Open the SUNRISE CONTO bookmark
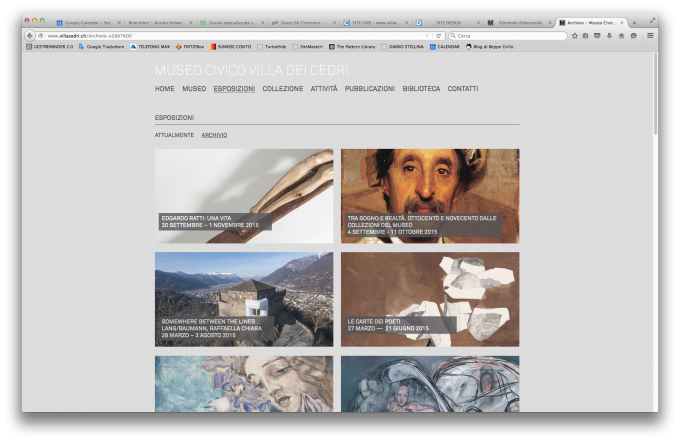 point(231,47)
